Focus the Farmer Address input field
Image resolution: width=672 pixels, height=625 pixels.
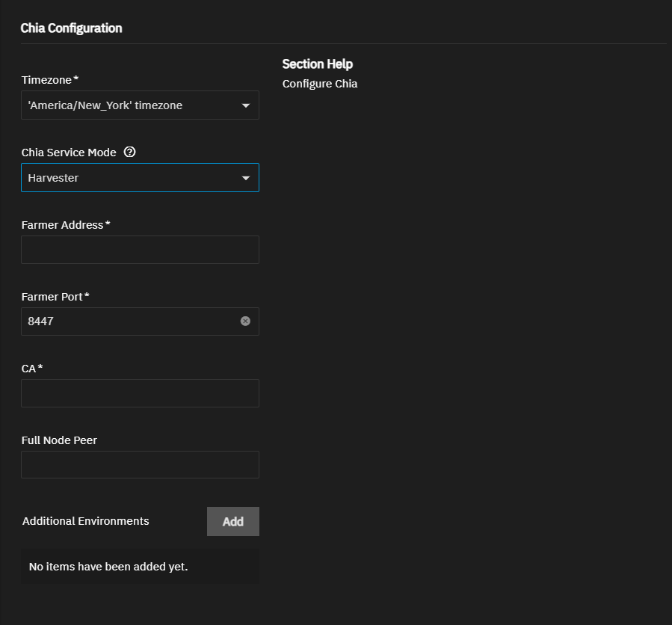tap(140, 250)
